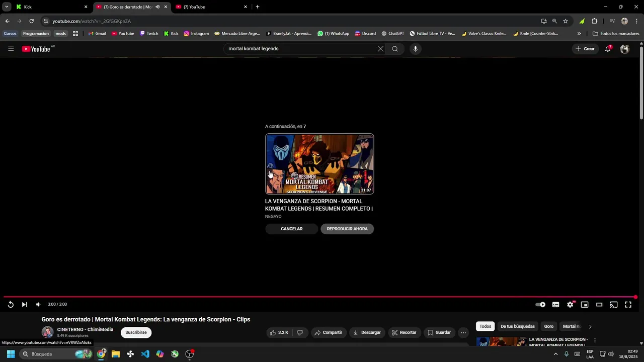Click the progress bar end scrubber dot

[x=636, y=297]
